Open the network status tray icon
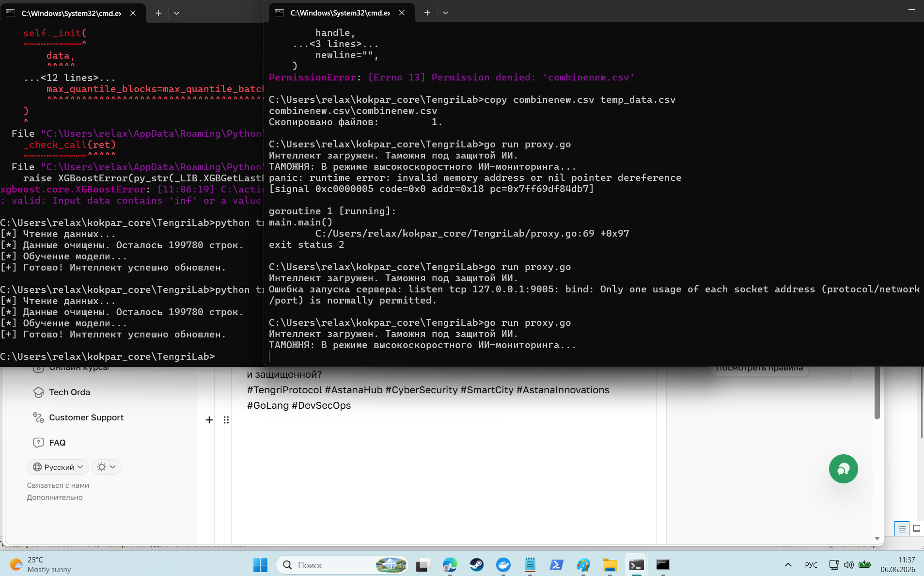The width and height of the screenshot is (924, 576). coord(834,565)
